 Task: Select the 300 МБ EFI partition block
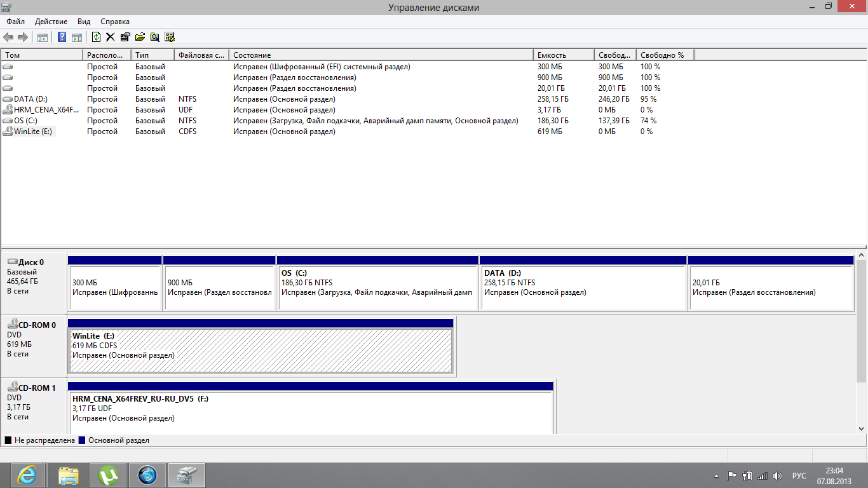114,283
